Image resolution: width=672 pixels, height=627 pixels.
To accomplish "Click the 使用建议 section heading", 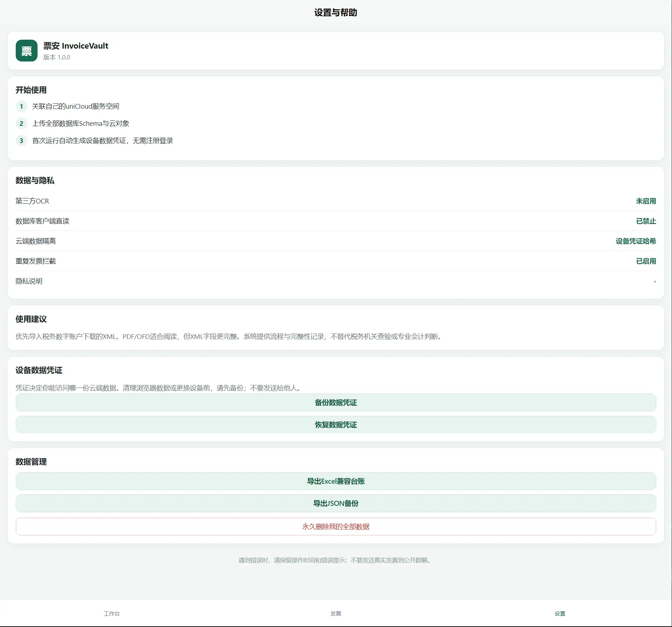I will click(31, 319).
